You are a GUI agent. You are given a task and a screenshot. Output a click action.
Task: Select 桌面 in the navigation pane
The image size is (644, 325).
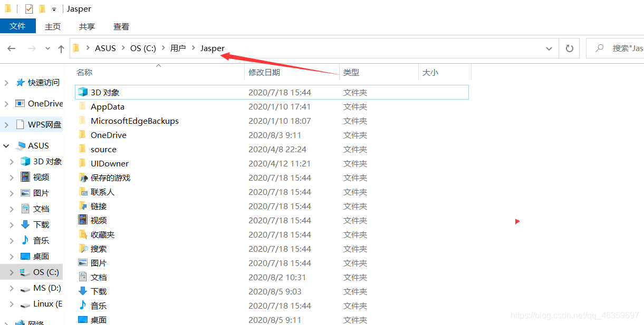pos(41,257)
